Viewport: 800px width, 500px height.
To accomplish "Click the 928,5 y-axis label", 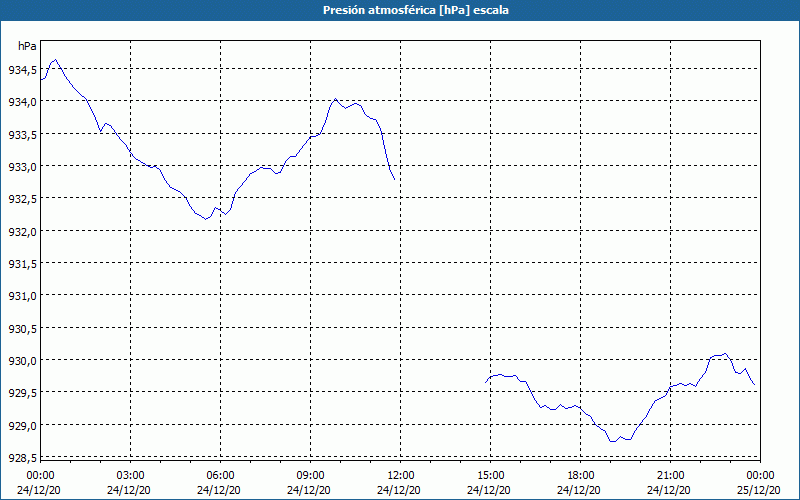I will coord(22,458).
